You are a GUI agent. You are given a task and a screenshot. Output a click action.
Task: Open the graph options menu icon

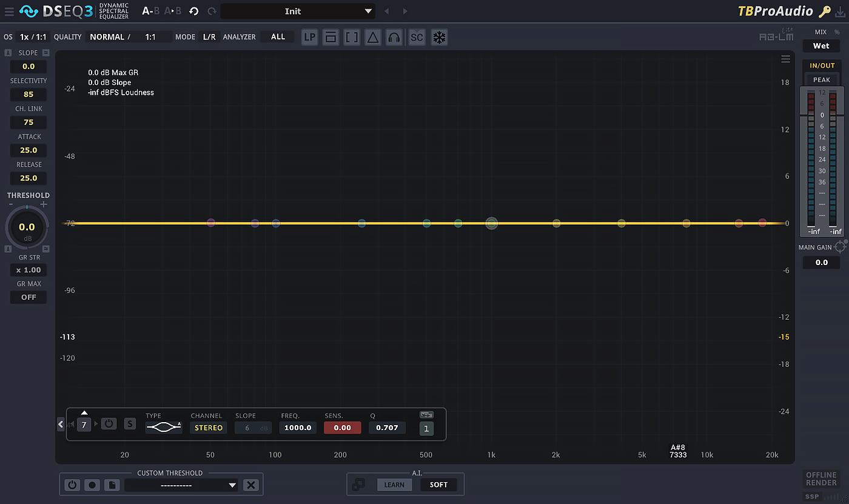tap(785, 59)
